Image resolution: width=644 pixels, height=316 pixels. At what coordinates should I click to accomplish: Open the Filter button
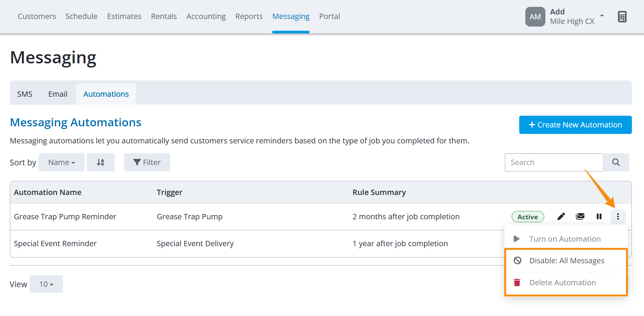[x=147, y=162]
